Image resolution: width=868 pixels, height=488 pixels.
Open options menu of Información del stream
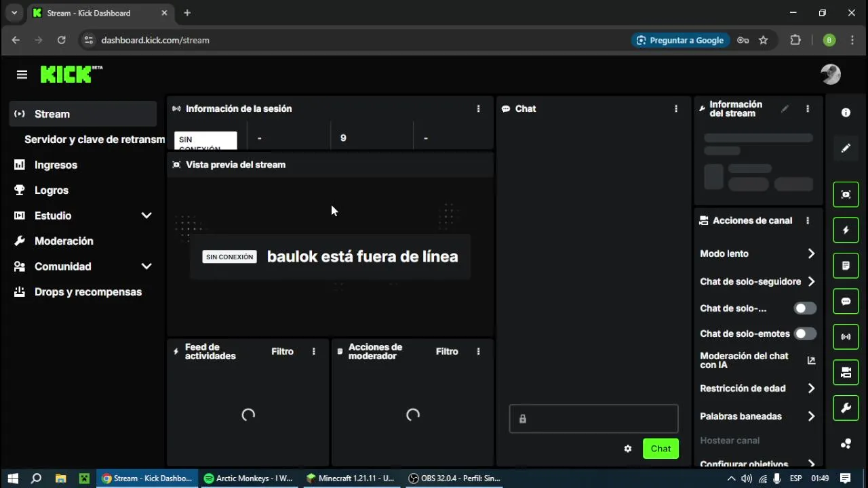(807, 108)
